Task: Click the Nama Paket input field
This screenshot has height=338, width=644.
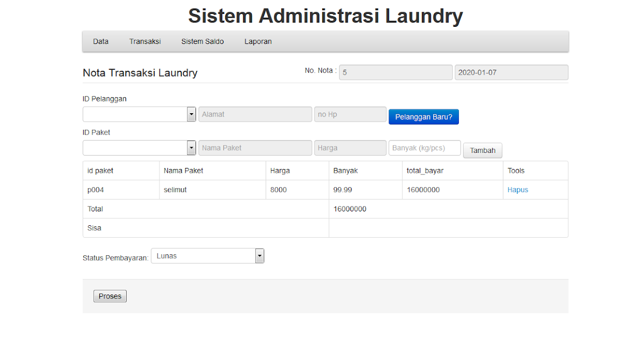Action: 255,148
